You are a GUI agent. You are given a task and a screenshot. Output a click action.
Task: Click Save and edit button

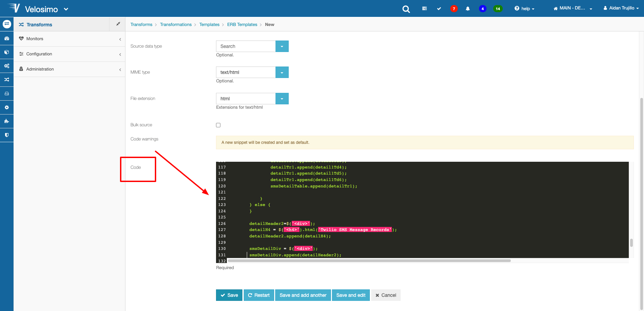(351, 295)
